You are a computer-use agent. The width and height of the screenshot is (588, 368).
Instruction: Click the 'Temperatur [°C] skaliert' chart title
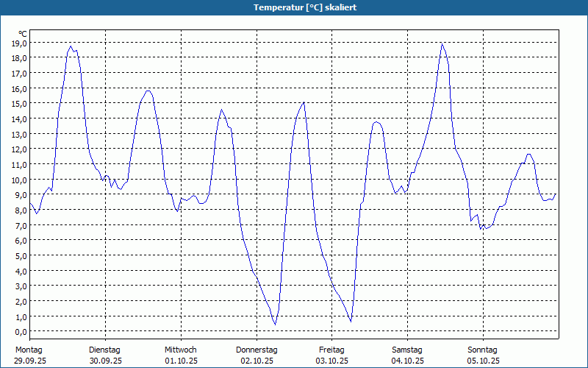coord(305,7)
